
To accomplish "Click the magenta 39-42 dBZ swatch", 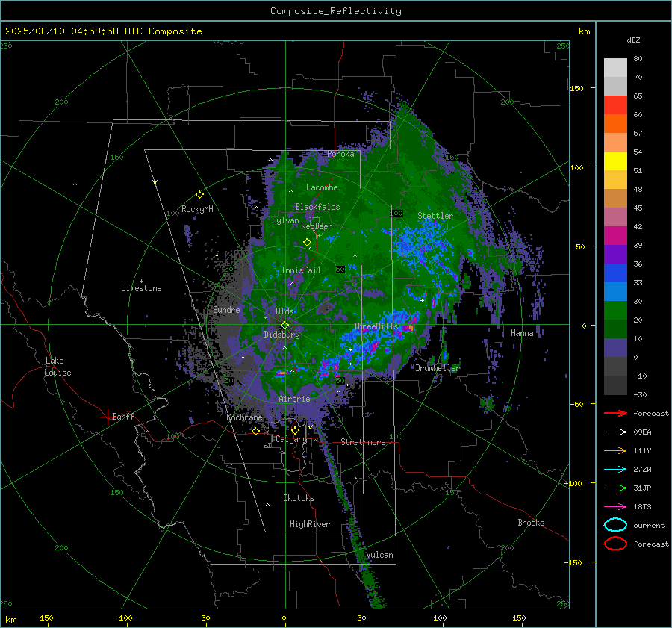I will [615, 236].
